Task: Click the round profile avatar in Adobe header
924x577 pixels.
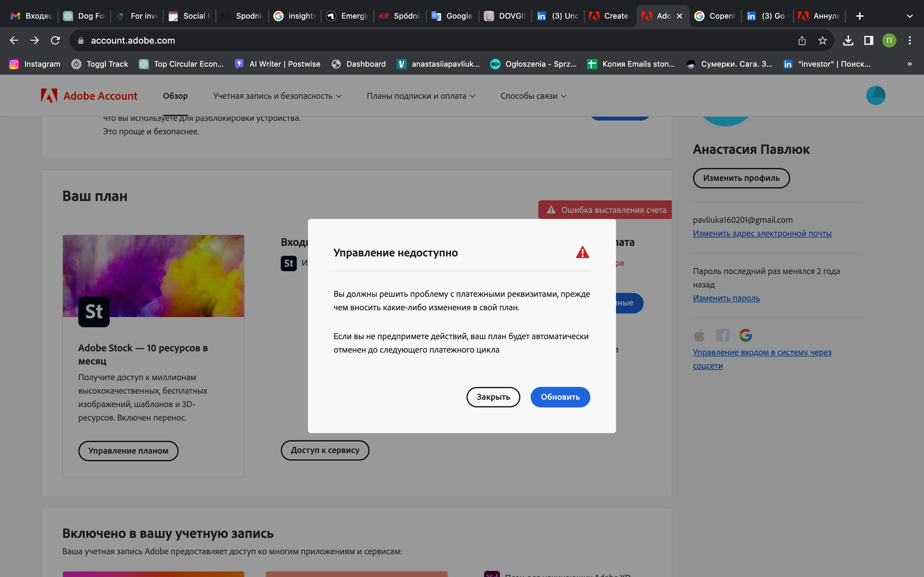Action: click(876, 96)
